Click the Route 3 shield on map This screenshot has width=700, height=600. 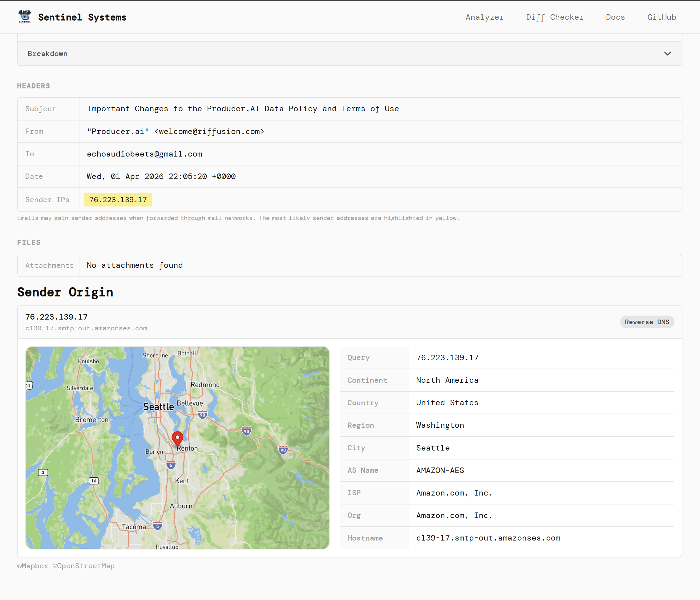[x=43, y=472]
